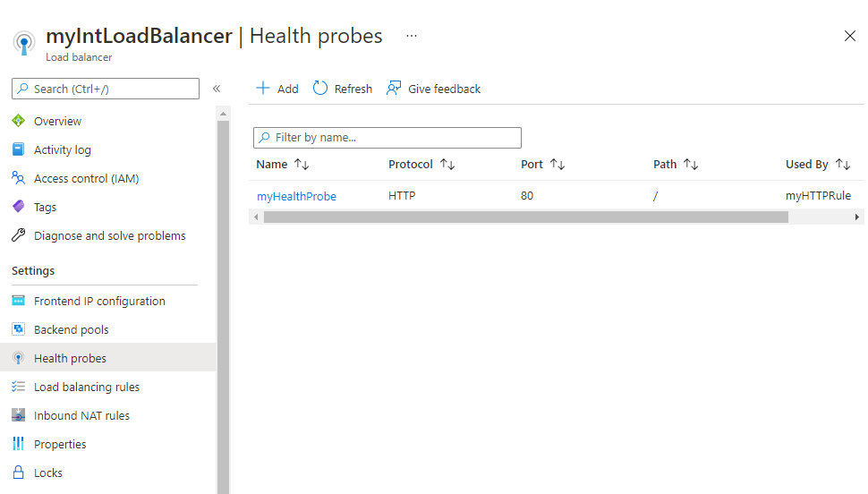The height and width of the screenshot is (494, 868).
Task: Click the Refresh button label
Action: coord(353,89)
